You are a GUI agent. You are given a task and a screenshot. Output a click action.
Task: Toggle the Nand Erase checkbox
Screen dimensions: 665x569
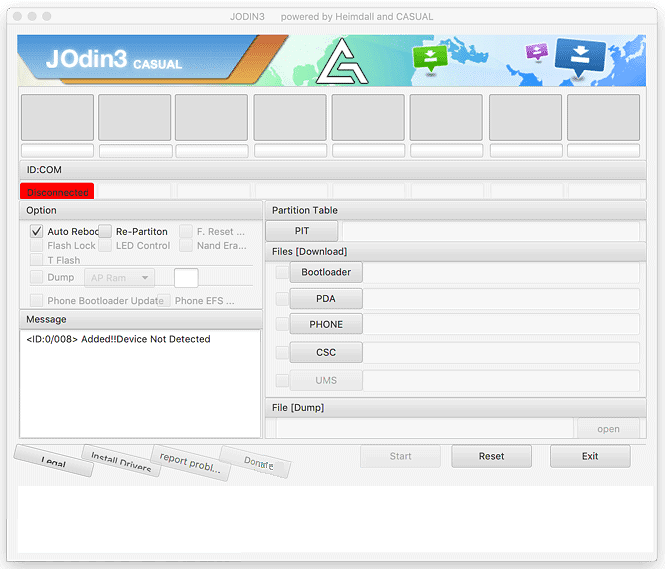click(186, 245)
